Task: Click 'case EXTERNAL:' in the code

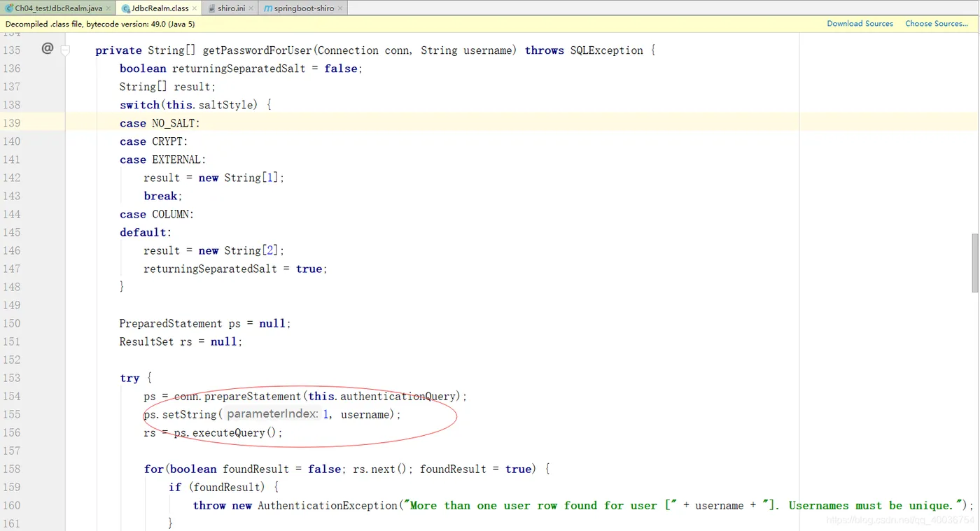Action: tap(162, 160)
